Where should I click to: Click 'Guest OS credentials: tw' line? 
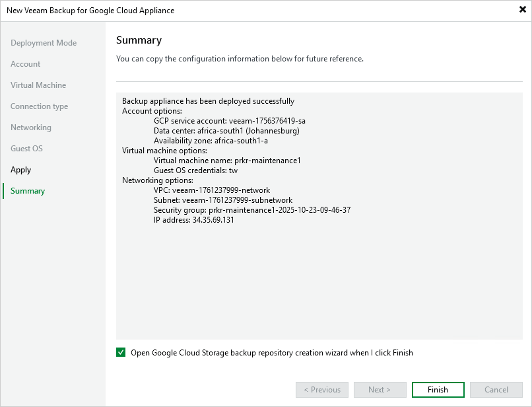click(196, 170)
